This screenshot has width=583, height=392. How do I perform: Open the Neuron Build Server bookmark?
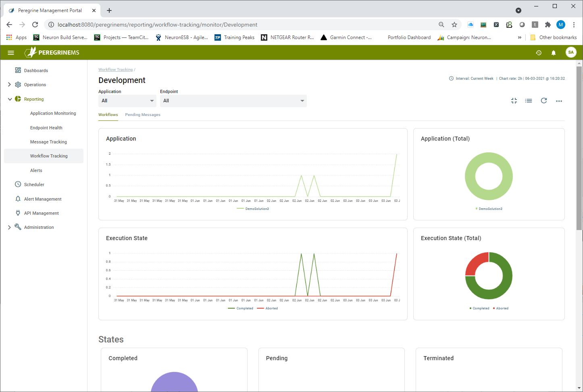60,37
